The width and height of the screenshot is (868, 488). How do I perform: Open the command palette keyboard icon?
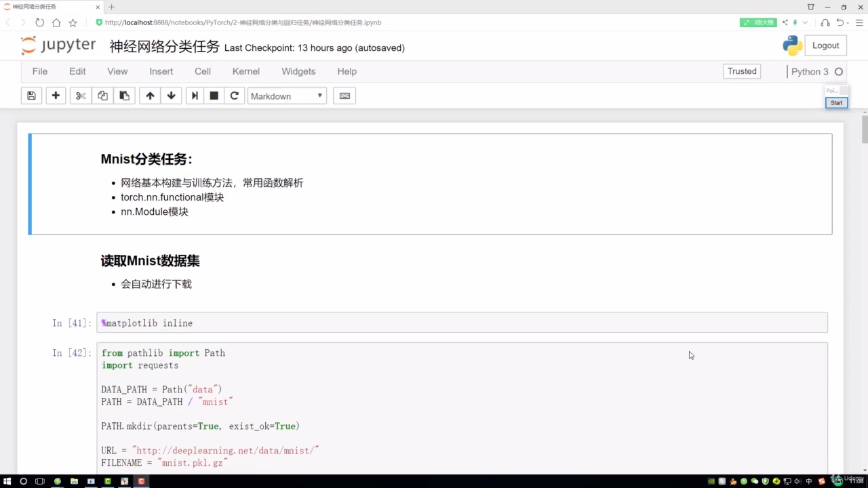click(x=344, y=96)
